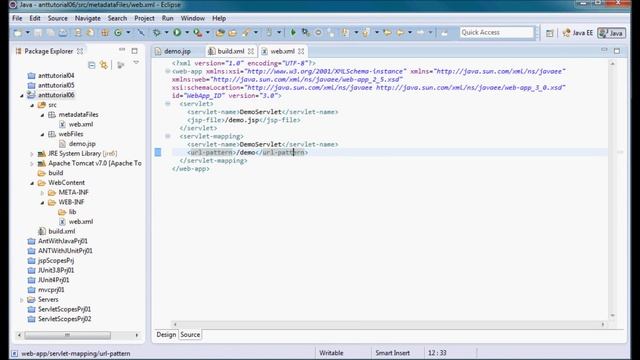This screenshot has height=360, width=640.
Task: Click the green Run button
Action: (x=177, y=33)
